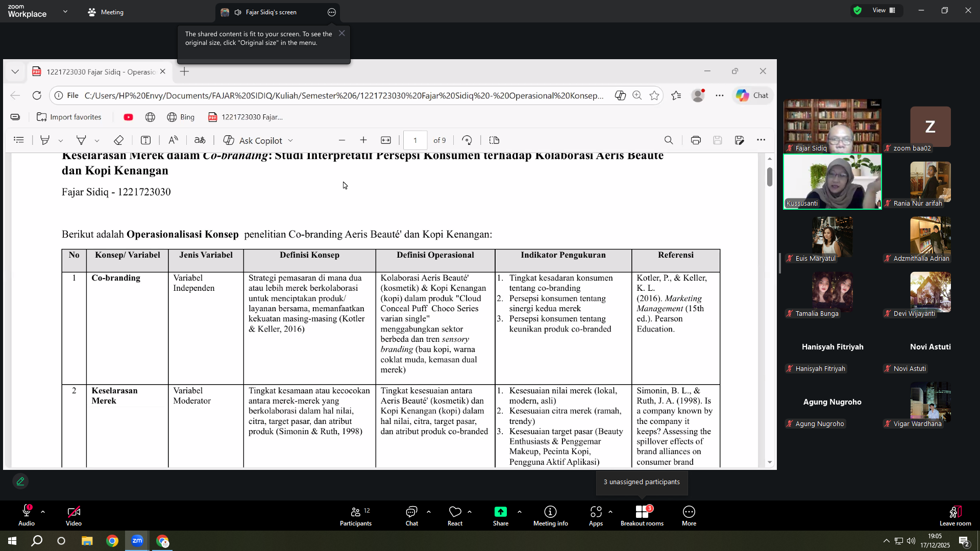The width and height of the screenshot is (980, 551).
Task: Open the More options in Zoom toolbar
Action: [689, 515]
